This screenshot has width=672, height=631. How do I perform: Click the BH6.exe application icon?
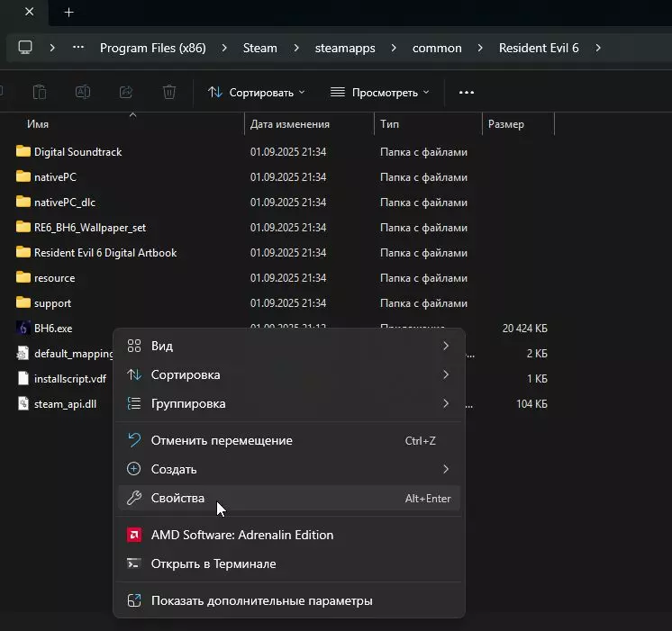23,329
